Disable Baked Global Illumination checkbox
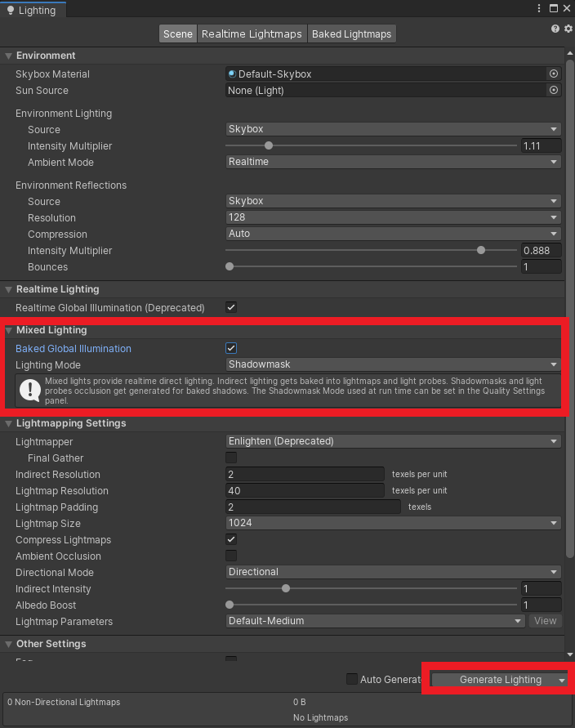 [x=231, y=348]
